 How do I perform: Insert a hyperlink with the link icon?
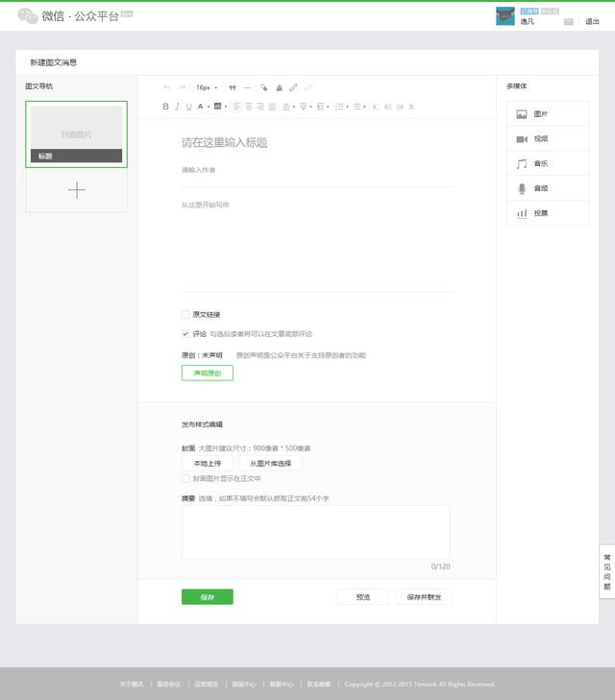pos(294,87)
